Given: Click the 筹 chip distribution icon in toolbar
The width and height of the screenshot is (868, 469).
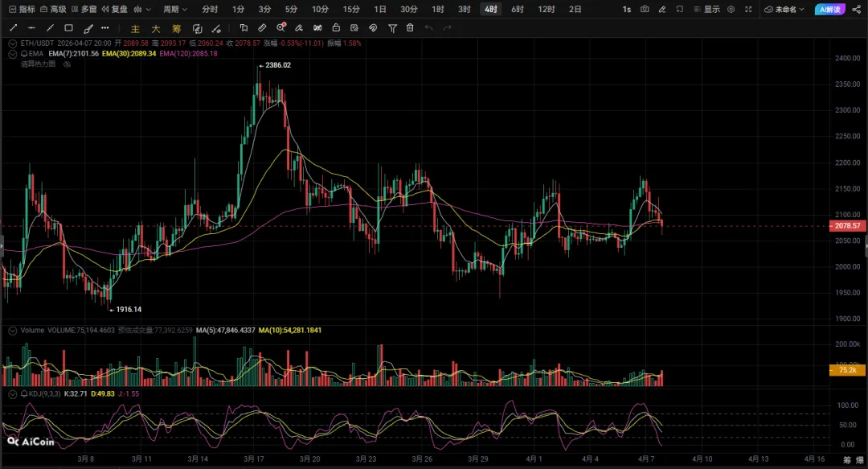Looking at the screenshot, I should (x=176, y=29).
